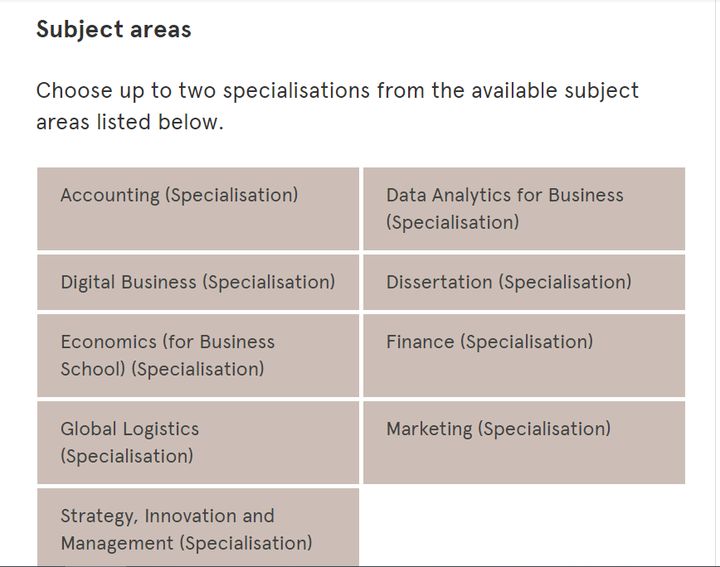Choose the Marketing (Specialisation) tile
This screenshot has height=567, width=720.
[x=524, y=443]
